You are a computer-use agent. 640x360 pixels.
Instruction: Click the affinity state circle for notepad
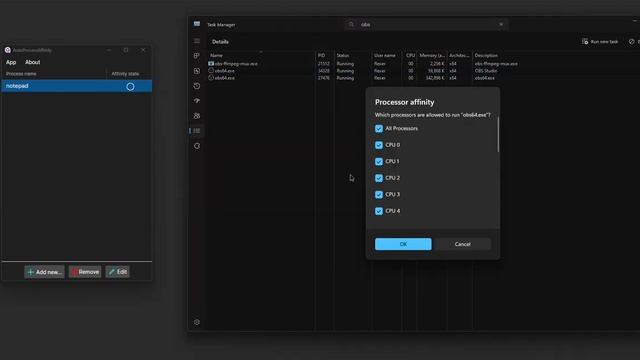click(x=130, y=87)
